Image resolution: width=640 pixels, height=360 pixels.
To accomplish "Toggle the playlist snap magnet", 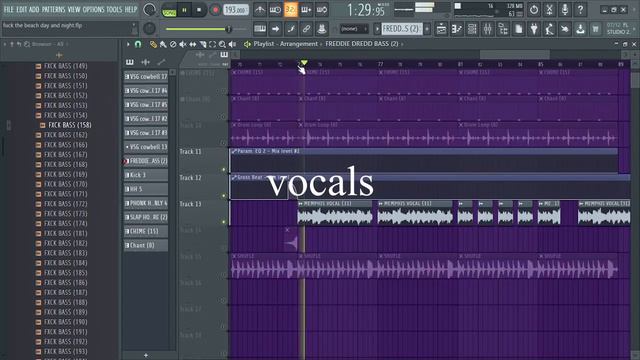I will coord(138,44).
